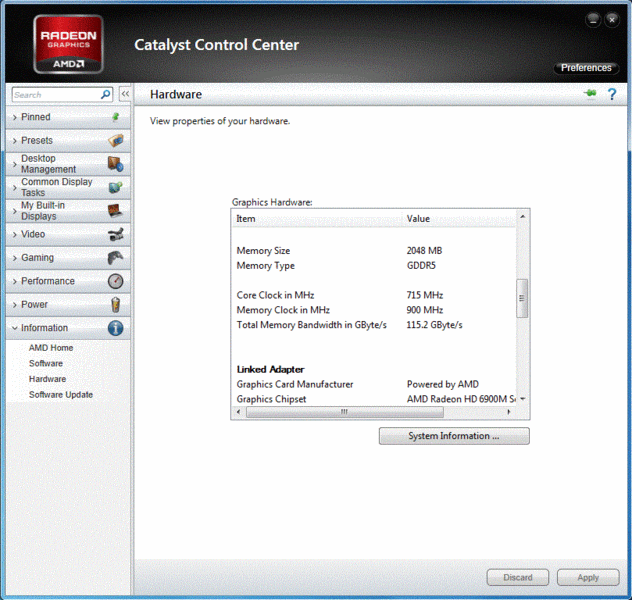Select the Graphics Card Manufacturer row
The image size is (632, 600).
pyautogui.click(x=374, y=384)
